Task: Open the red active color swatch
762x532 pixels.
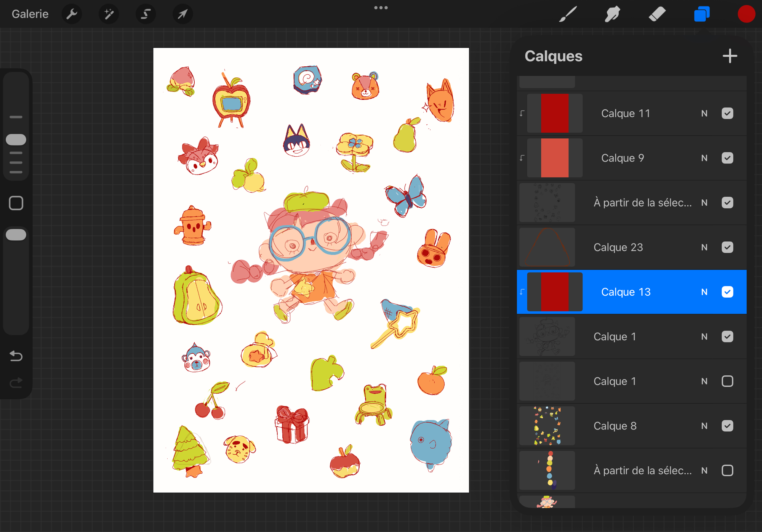Action: click(746, 14)
